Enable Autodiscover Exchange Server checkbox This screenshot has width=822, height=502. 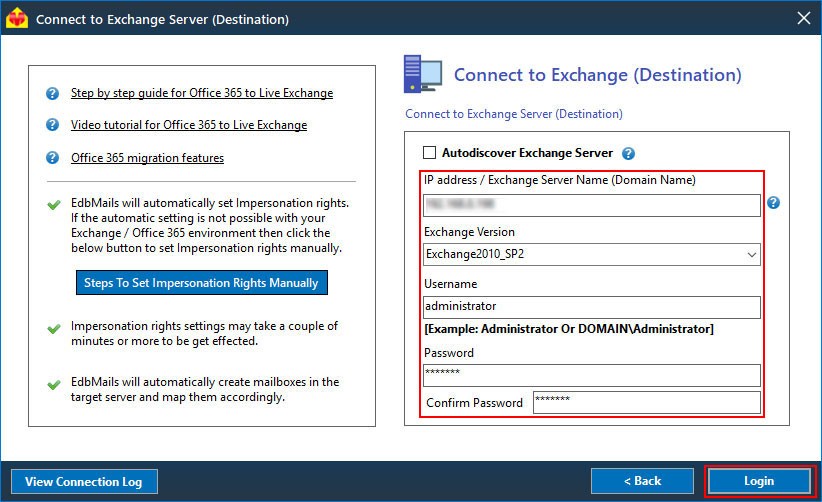(429, 152)
